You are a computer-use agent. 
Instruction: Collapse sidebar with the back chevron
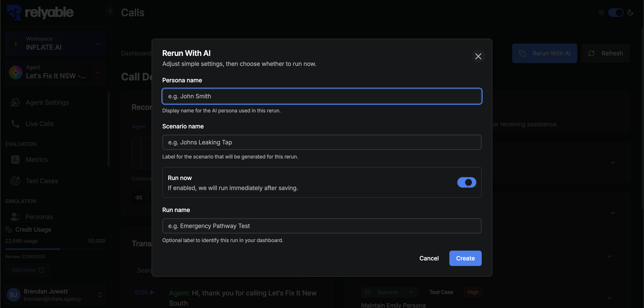click(x=110, y=11)
